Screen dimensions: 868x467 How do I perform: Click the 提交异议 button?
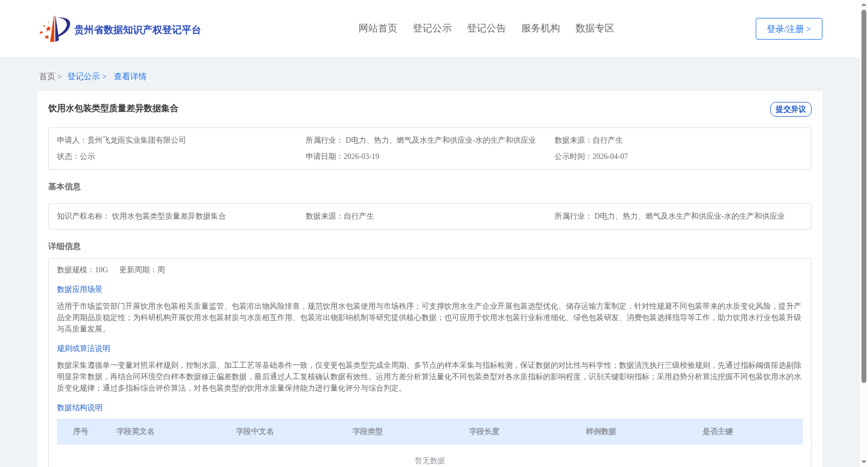click(x=790, y=109)
